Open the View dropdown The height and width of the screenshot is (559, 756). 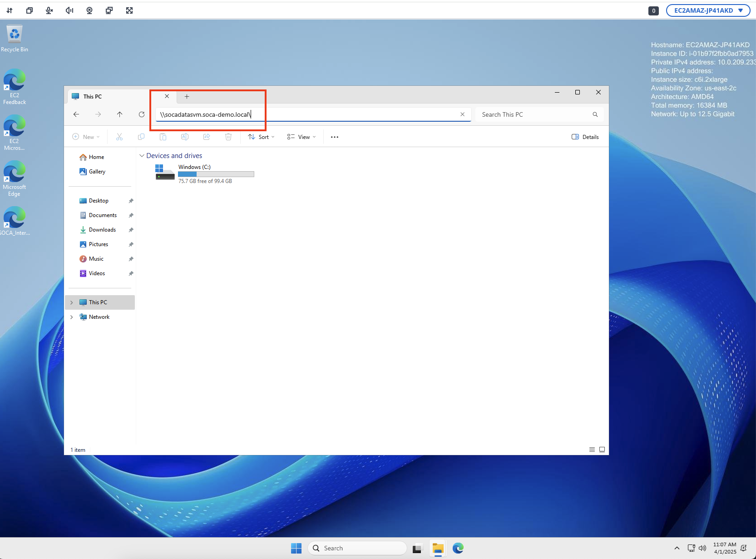click(301, 137)
